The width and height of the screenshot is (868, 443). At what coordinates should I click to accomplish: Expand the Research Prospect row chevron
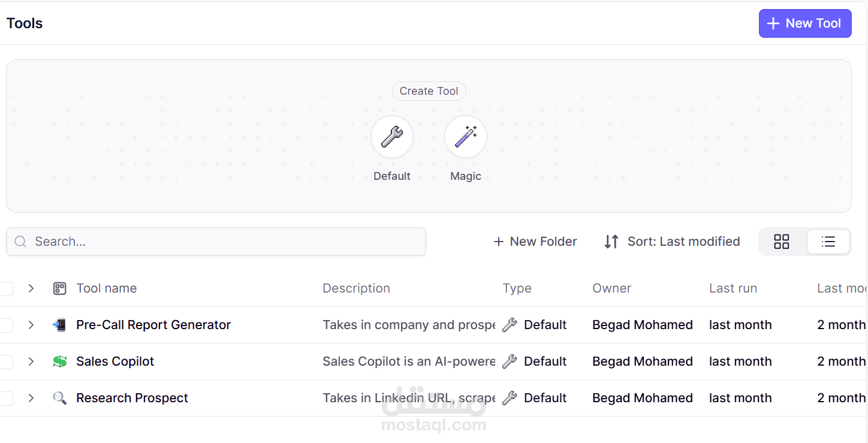(31, 398)
